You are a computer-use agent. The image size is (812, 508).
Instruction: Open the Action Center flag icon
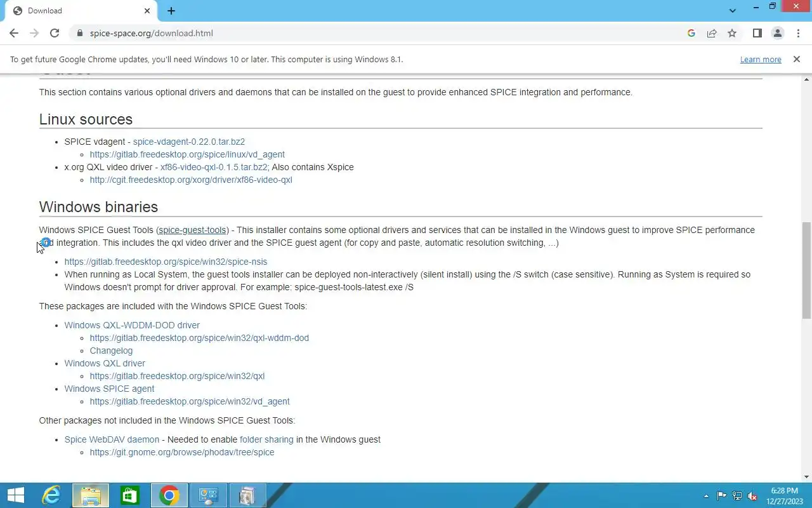coord(722,496)
